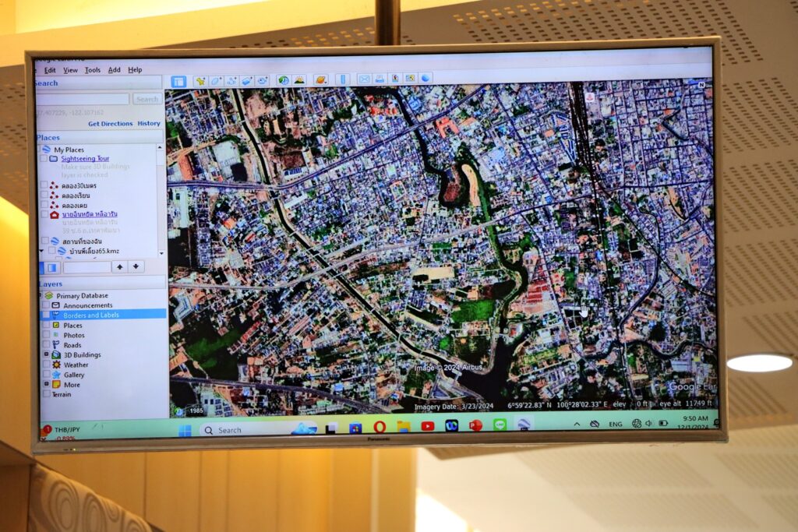Viewport: 798px width, 532px height.
Task: Check the Sightseeing Tour checkbox
Action: click(x=44, y=159)
